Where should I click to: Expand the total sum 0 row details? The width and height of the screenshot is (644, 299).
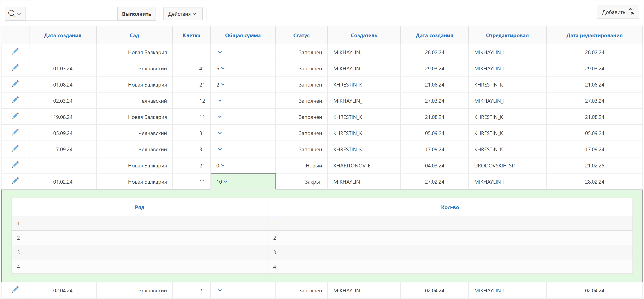[223, 165]
